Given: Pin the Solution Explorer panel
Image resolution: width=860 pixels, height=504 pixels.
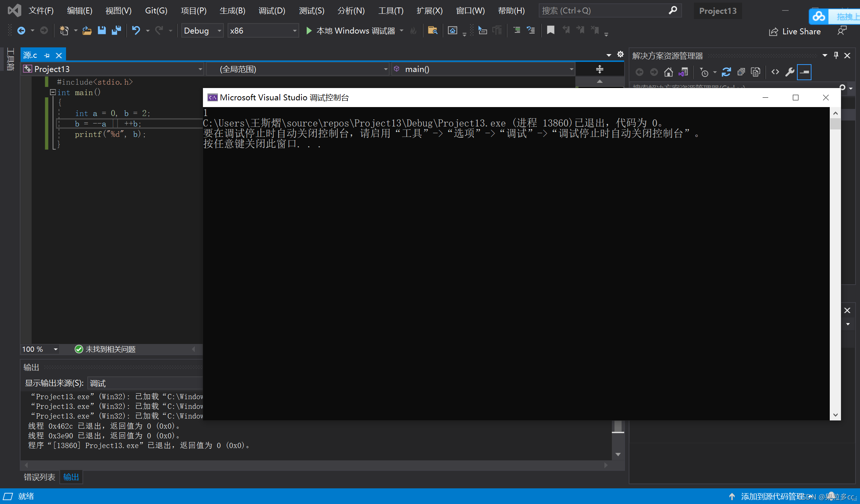Looking at the screenshot, I should (x=836, y=56).
